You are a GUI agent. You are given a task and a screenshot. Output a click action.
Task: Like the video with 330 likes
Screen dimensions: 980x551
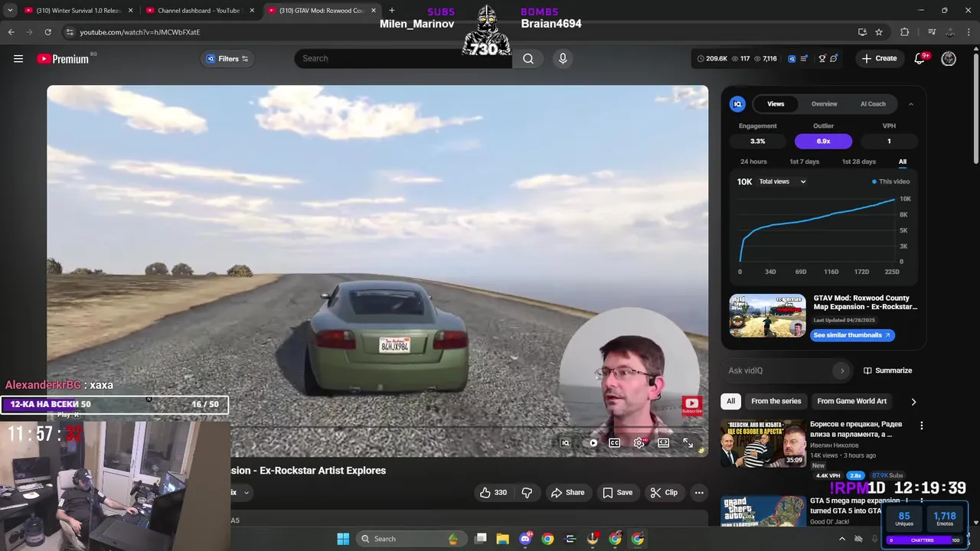point(492,493)
